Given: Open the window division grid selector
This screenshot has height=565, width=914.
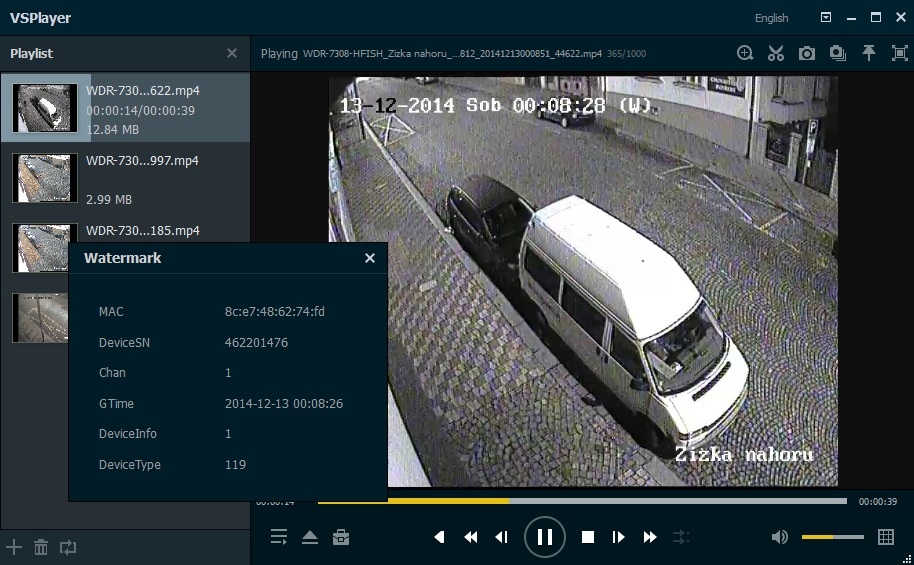Looking at the screenshot, I should click(x=886, y=537).
